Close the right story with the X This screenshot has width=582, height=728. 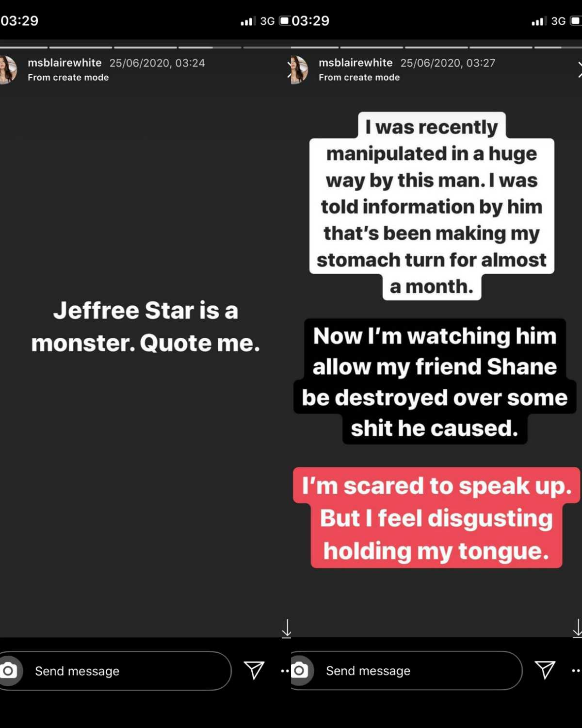(580, 70)
